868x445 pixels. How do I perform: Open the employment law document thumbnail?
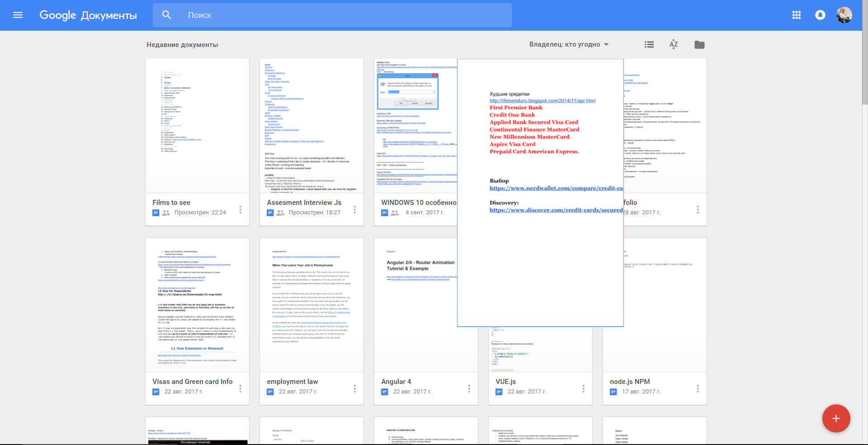pos(311,305)
